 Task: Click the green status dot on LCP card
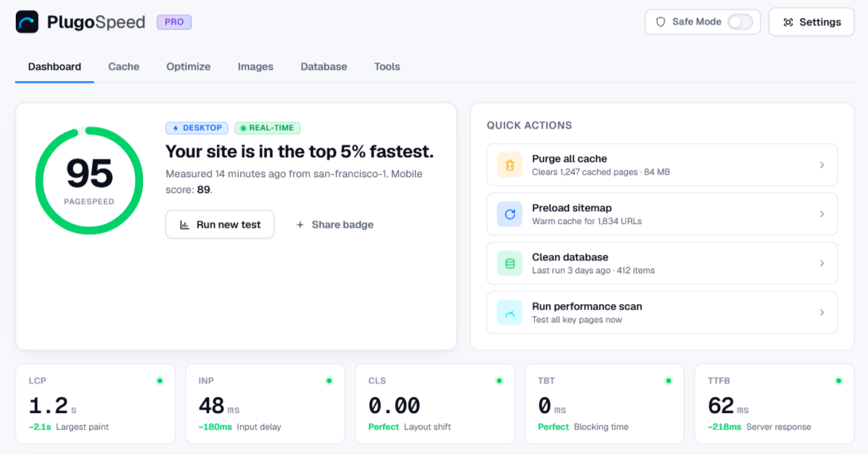(x=160, y=380)
